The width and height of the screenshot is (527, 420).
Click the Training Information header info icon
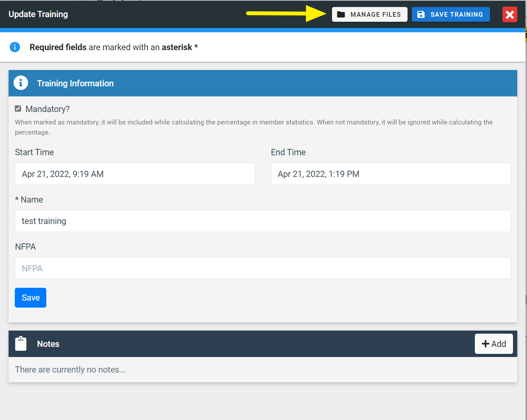(21, 83)
